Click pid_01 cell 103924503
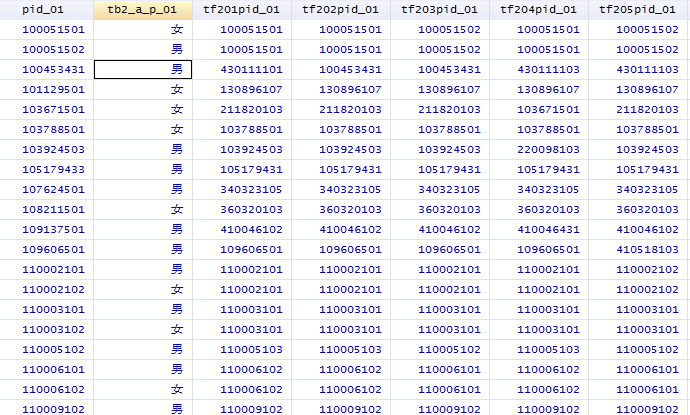This screenshot has height=415, width=690. [47, 150]
